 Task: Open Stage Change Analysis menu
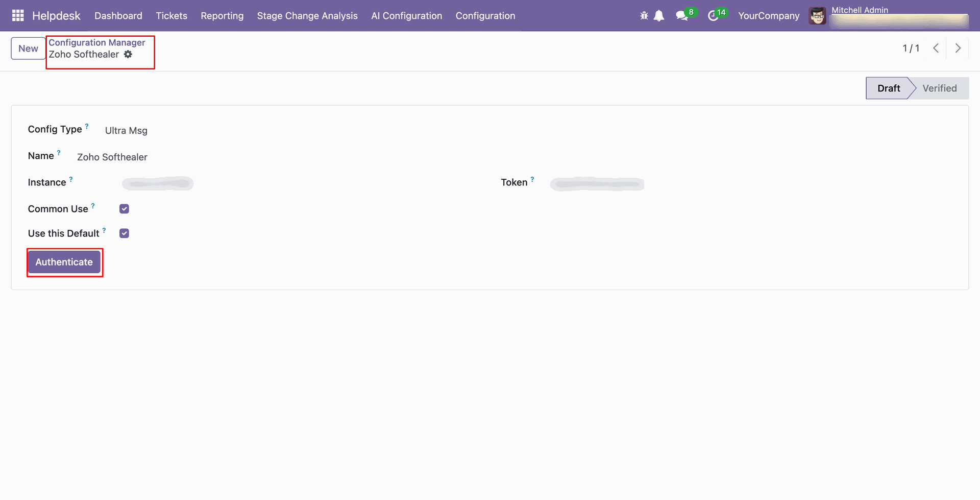pos(307,16)
